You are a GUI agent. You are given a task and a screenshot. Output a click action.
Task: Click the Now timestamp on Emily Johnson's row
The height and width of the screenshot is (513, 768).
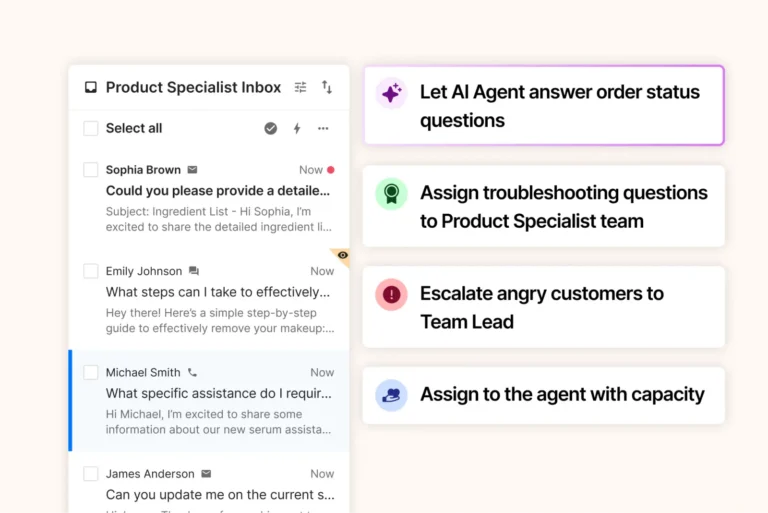pyautogui.click(x=322, y=271)
